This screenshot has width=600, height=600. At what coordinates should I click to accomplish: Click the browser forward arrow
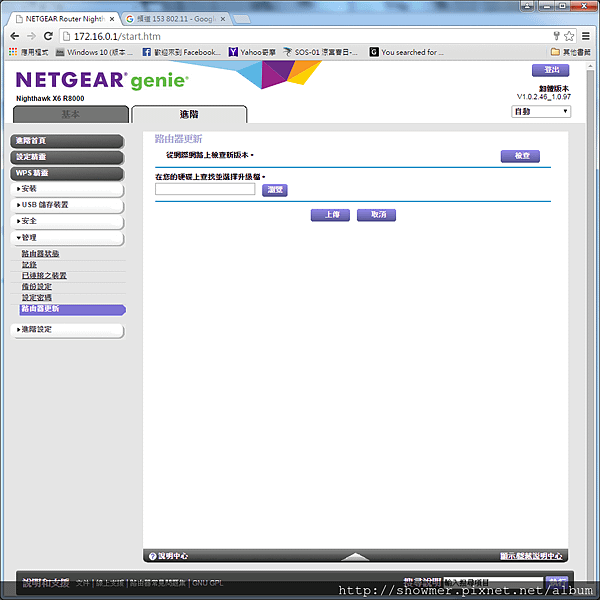pyautogui.click(x=31, y=36)
